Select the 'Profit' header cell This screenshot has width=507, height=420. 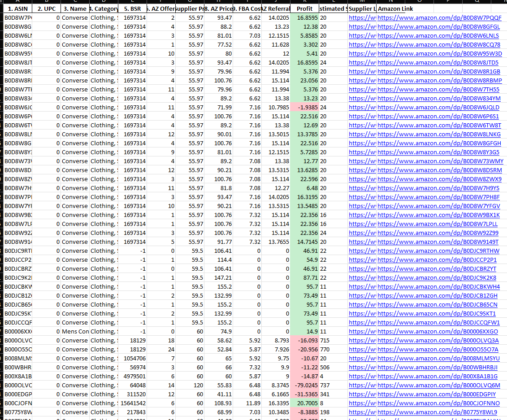pos(304,9)
